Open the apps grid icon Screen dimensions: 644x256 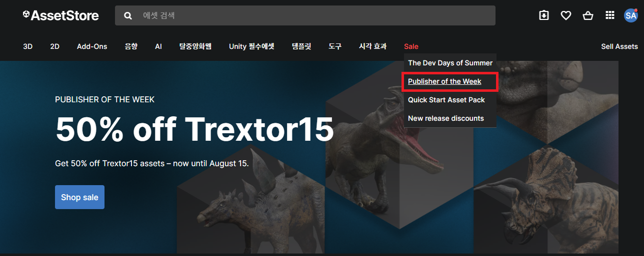point(610,15)
